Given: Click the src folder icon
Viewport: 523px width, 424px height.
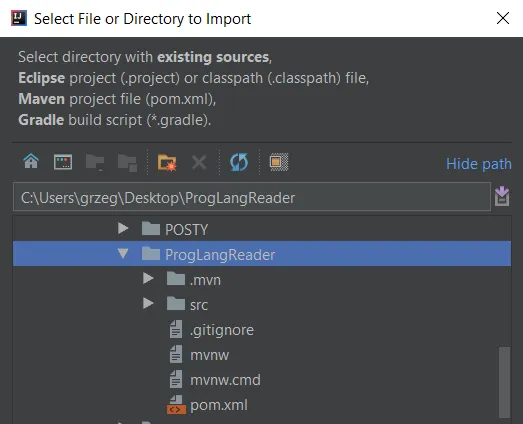Looking at the screenshot, I should tap(176, 304).
